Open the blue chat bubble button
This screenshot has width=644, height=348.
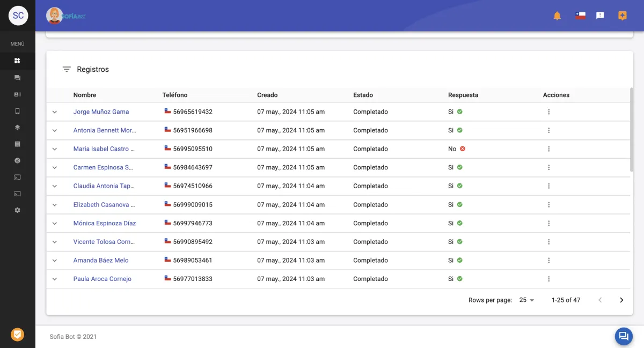click(x=624, y=336)
